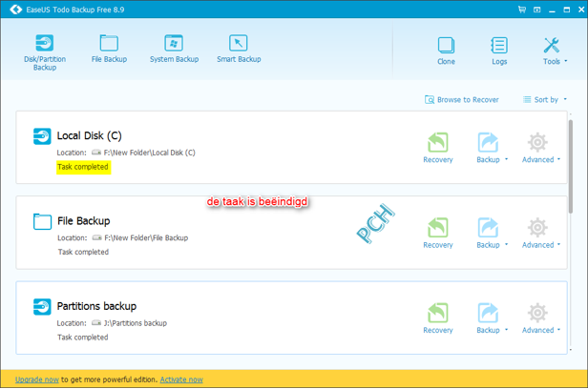This screenshot has height=389, width=588.
Task: View the Logs
Action: tap(499, 51)
